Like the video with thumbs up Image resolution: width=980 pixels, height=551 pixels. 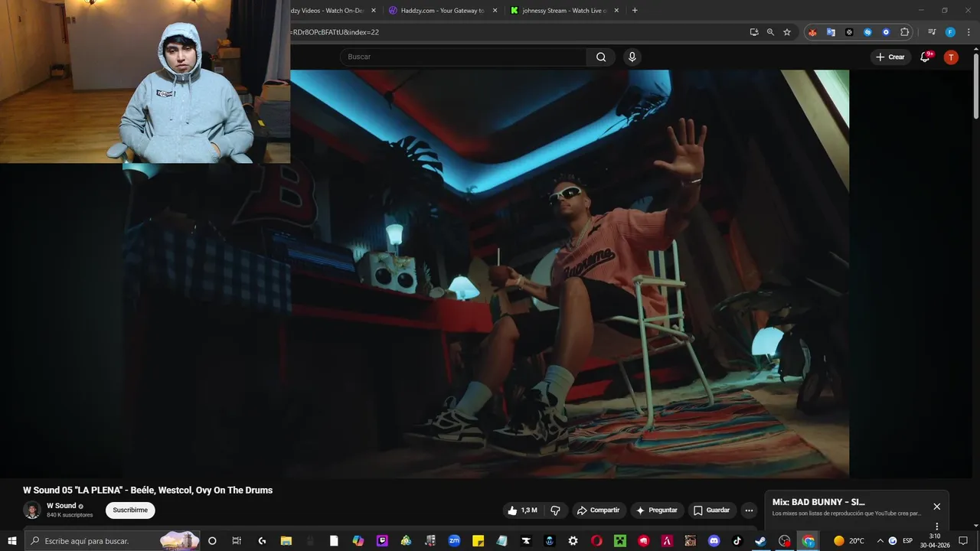(x=522, y=510)
